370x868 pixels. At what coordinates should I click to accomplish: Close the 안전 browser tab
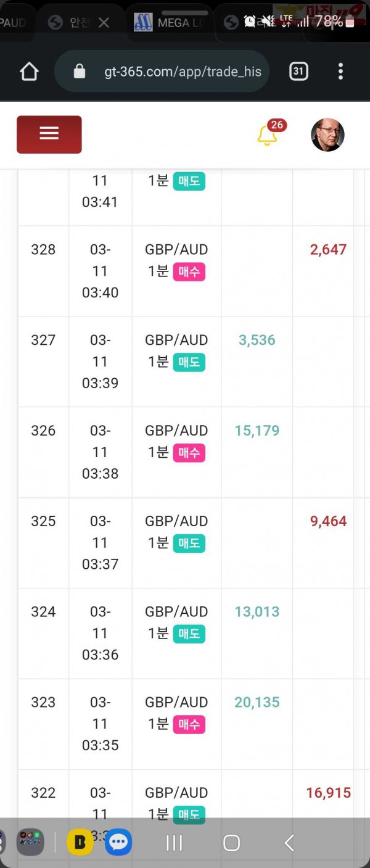(x=104, y=23)
